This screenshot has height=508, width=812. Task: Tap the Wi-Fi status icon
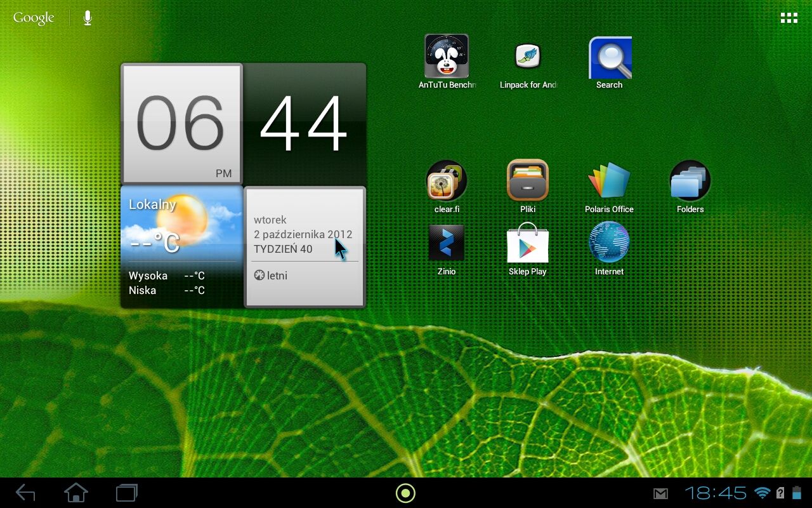763,493
